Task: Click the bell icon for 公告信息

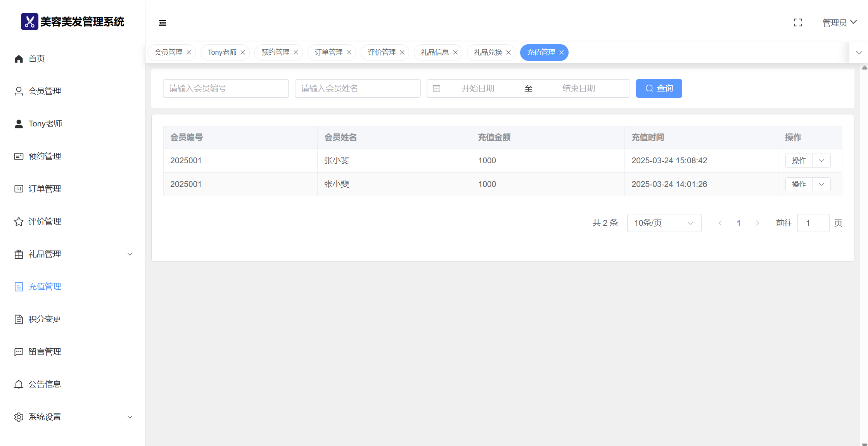Action: click(19, 384)
